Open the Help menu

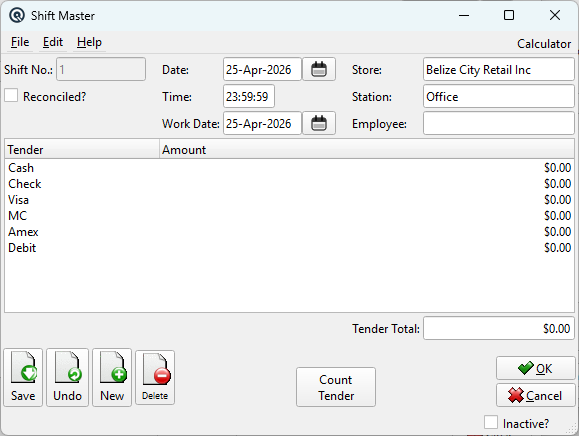[89, 42]
